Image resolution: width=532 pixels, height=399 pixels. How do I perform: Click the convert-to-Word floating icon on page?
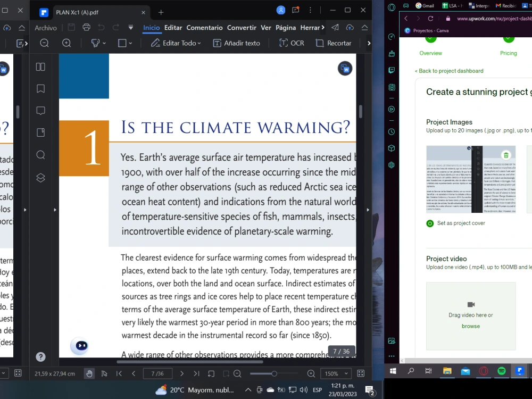click(345, 69)
